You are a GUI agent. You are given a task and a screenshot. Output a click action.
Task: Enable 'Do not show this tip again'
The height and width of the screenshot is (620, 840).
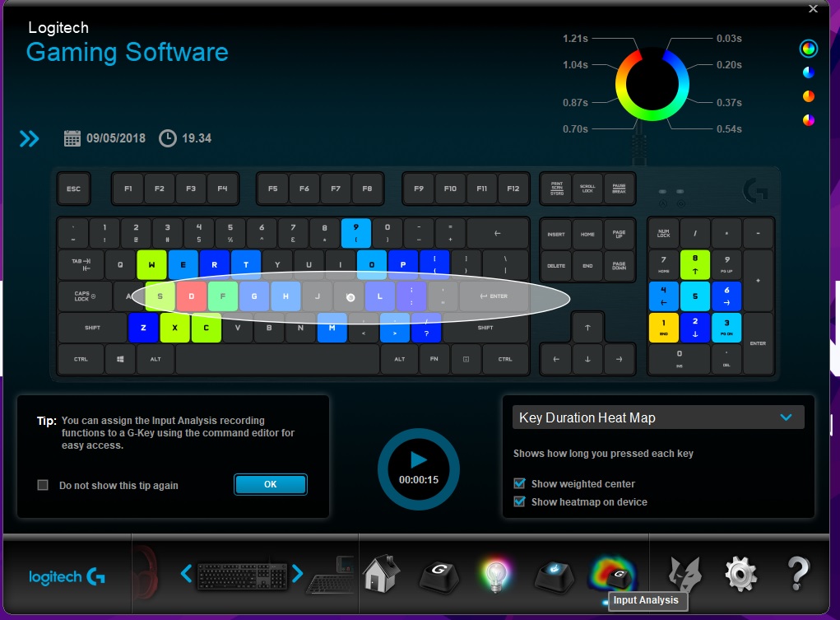pyautogui.click(x=44, y=485)
